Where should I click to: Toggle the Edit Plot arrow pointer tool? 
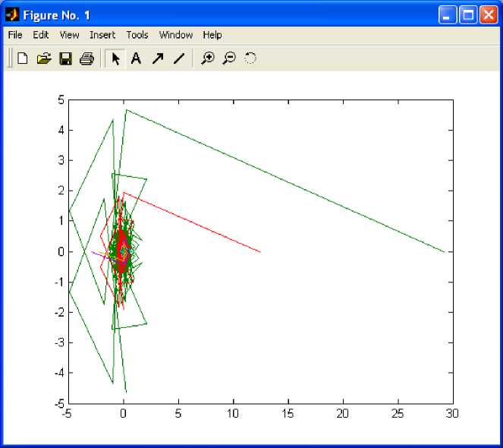115,58
